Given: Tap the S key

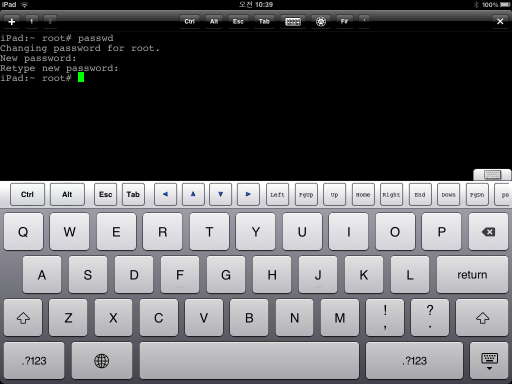Looking at the screenshot, I should (x=88, y=275).
